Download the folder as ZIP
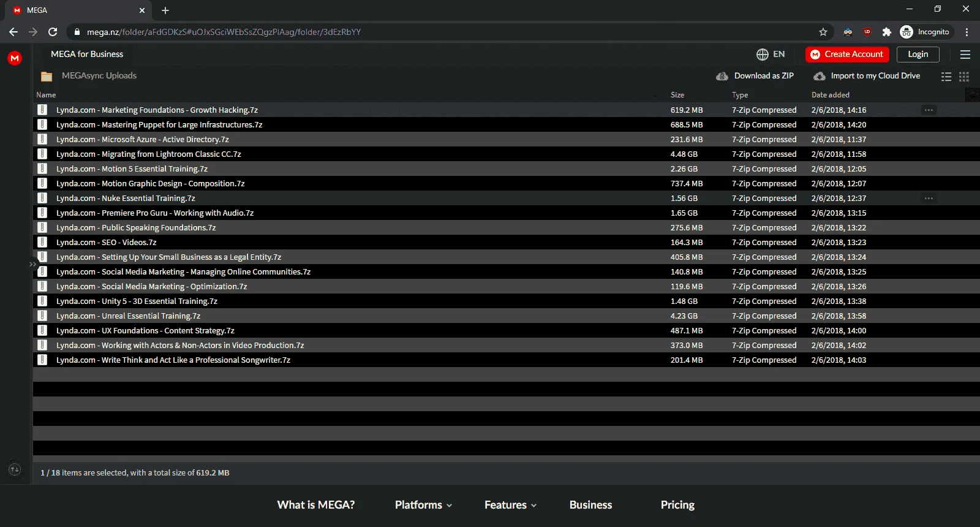The width and height of the screenshot is (980, 527). pyautogui.click(x=755, y=76)
